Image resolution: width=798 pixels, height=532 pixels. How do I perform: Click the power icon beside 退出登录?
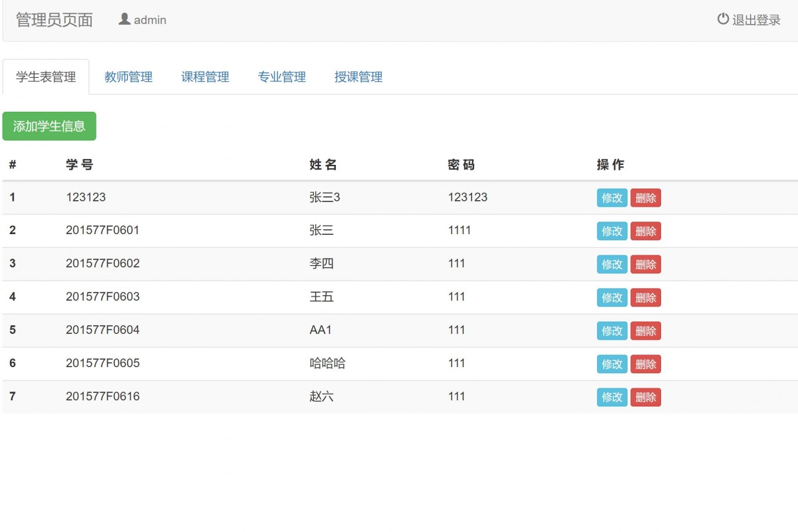(724, 19)
